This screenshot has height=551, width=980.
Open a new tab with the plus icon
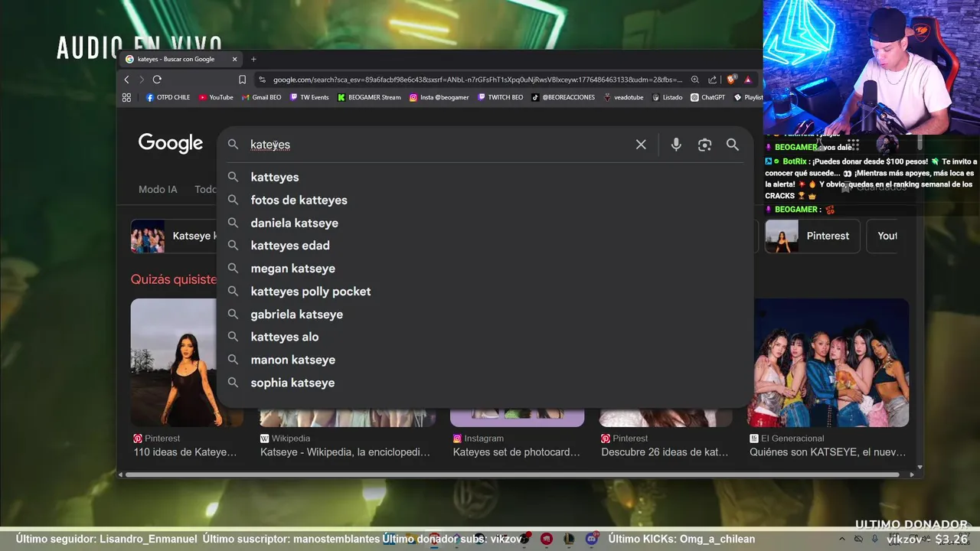(253, 59)
